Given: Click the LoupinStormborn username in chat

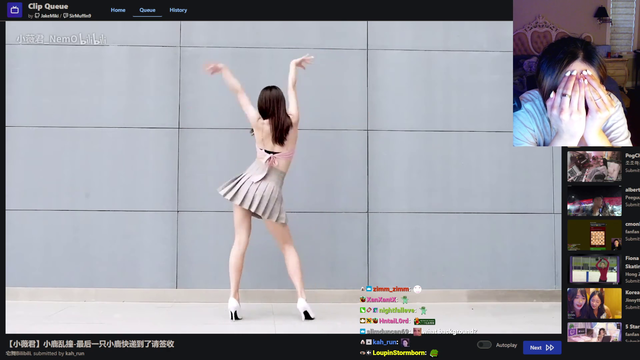Looking at the screenshot, I should tap(399, 353).
